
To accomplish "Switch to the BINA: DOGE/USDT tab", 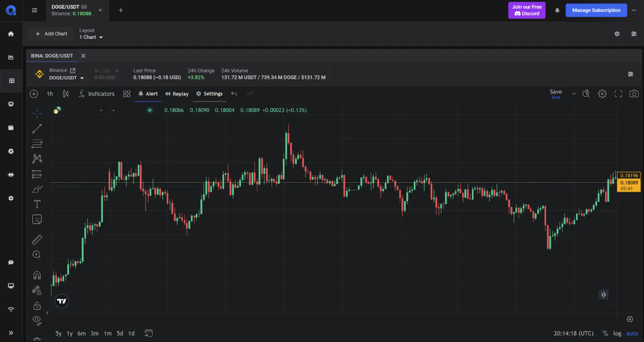I will click(x=52, y=56).
